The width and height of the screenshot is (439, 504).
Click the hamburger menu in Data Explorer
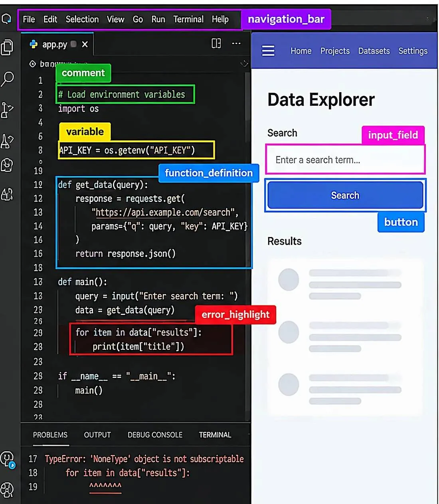(x=268, y=51)
